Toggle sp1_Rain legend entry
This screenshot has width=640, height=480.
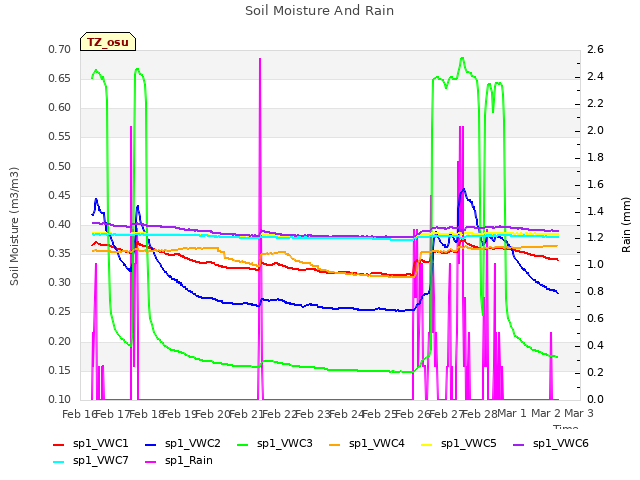coord(179,461)
